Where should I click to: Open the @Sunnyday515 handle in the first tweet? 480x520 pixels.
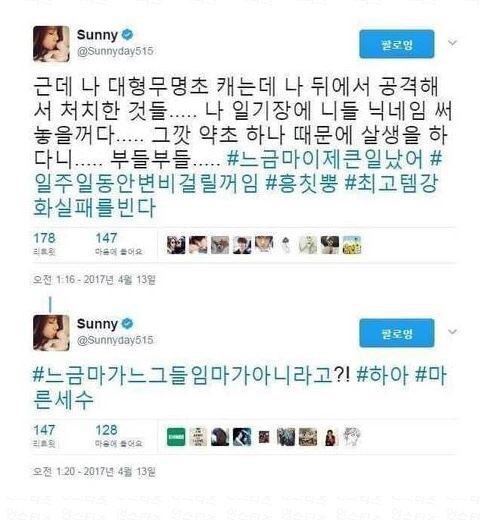pyautogui.click(x=115, y=51)
